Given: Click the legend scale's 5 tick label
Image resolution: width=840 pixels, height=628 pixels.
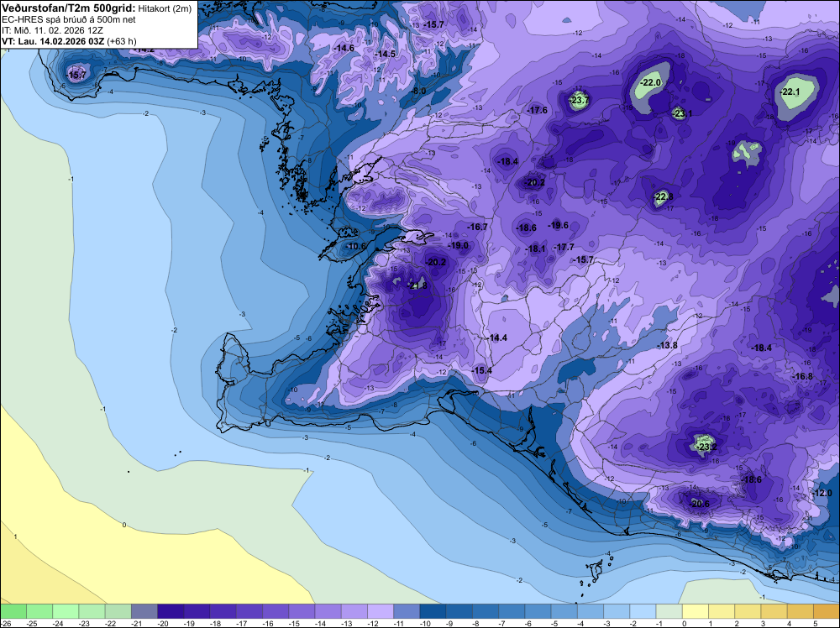Looking at the screenshot, I should click(x=814, y=624).
